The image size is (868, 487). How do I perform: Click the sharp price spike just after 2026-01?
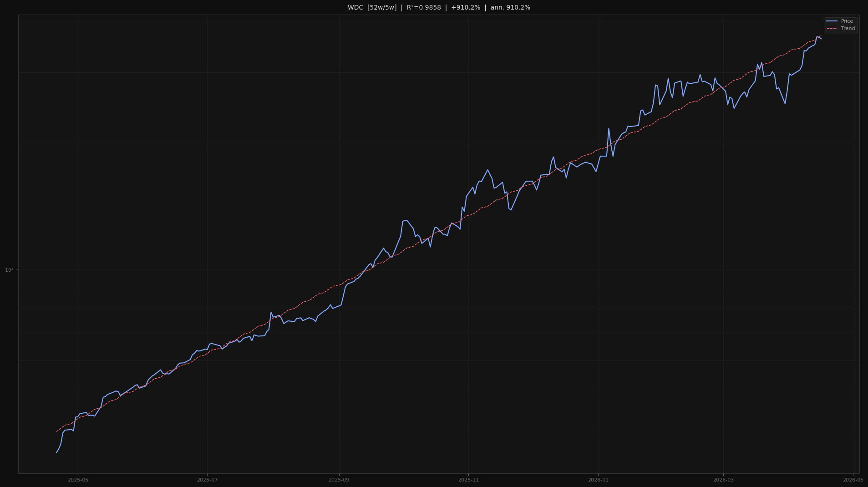[609, 128]
